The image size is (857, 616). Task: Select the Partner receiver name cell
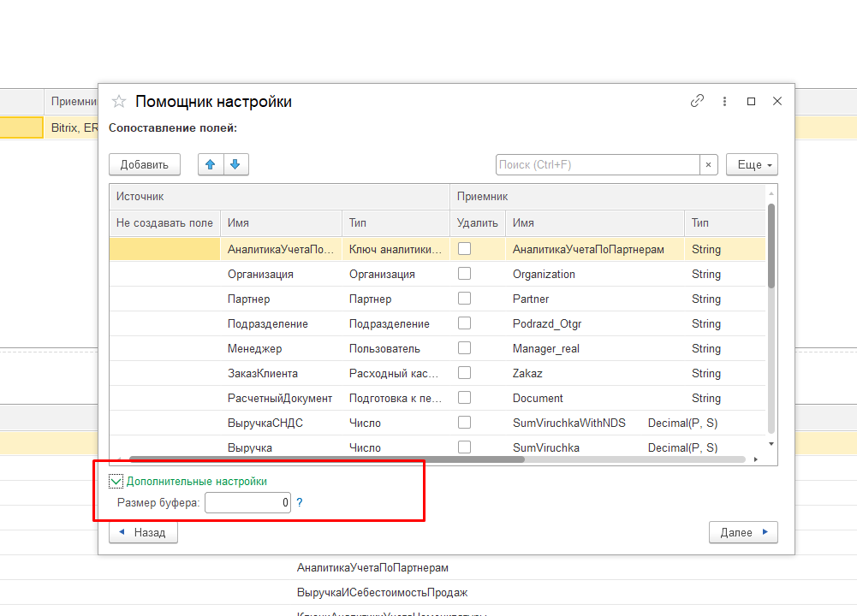(595, 299)
